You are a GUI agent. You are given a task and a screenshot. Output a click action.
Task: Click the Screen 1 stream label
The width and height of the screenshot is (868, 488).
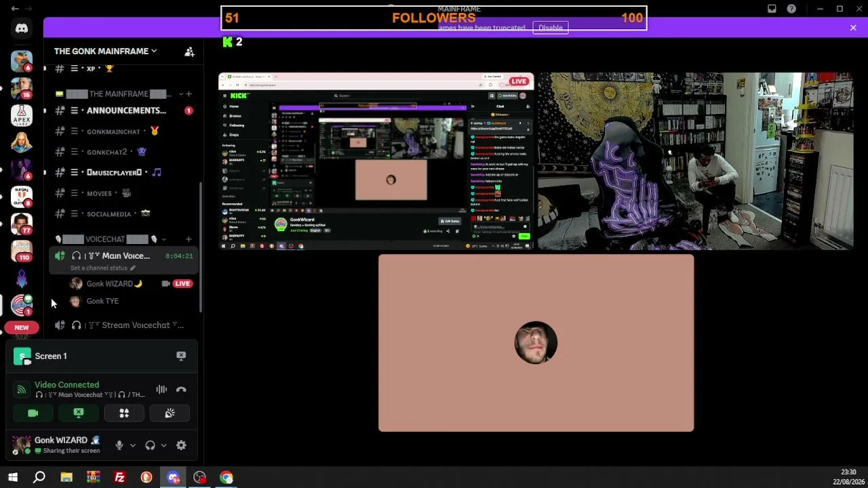pyautogui.click(x=51, y=356)
